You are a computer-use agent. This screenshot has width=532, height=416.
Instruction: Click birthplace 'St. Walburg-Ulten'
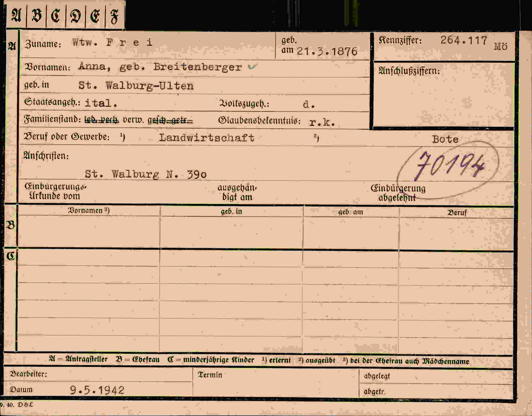[136, 86]
